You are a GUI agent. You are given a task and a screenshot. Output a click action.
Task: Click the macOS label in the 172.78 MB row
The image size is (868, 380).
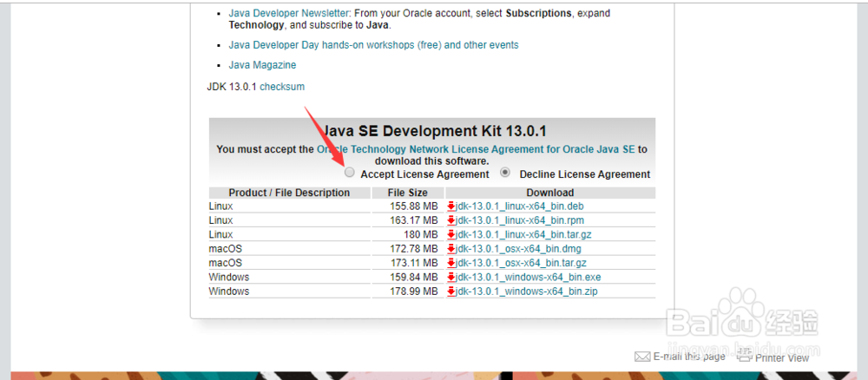[x=226, y=249]
